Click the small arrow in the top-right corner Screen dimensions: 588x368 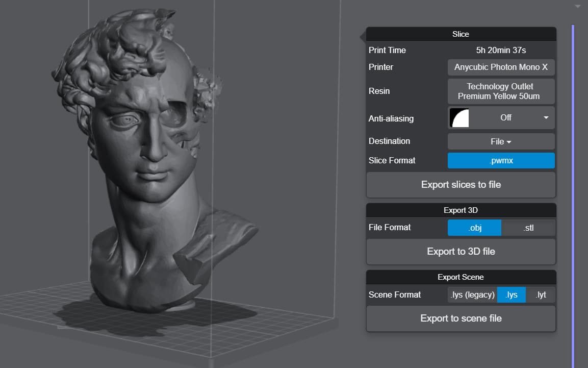pyautogui.click(x=577, y=6)
